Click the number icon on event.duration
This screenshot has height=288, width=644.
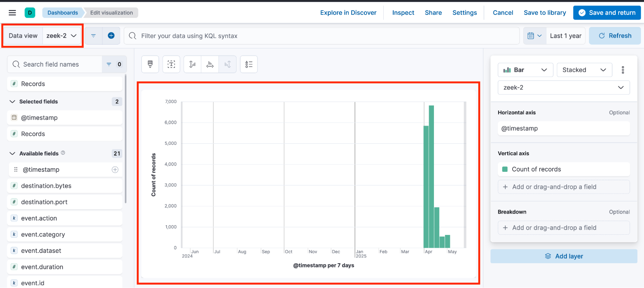(x=14, y=267)
